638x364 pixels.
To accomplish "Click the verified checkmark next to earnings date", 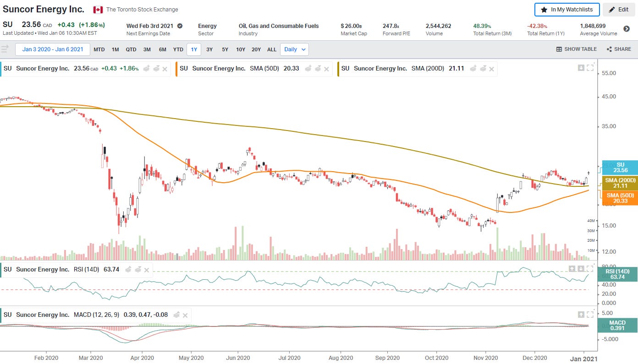I will click(180, 26).
